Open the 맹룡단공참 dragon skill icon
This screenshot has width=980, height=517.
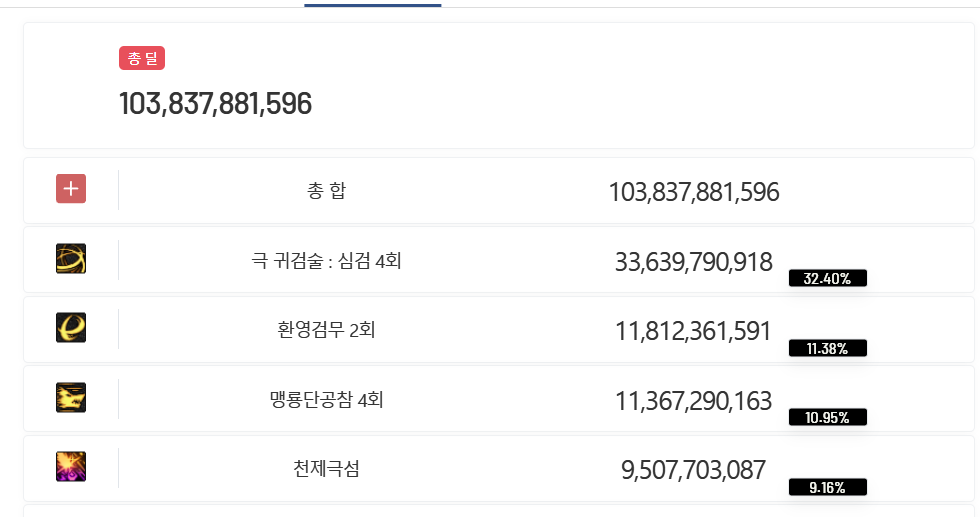point(71,398)
